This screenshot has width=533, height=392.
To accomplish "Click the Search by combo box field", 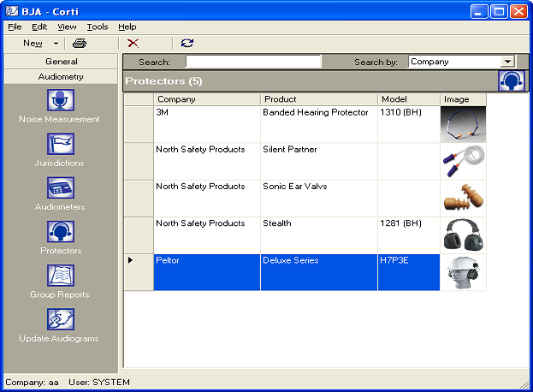I will click(461, 62).
